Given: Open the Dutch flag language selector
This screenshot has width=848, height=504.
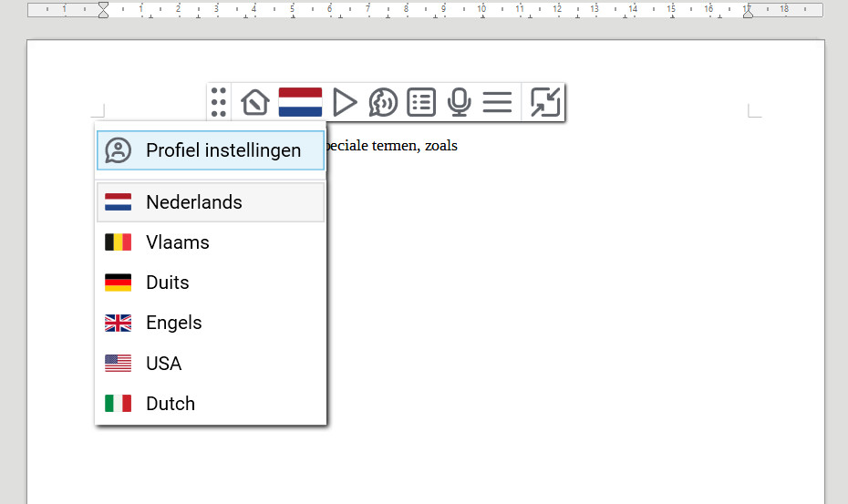Looking at the screenshot, I should point(300,102).
